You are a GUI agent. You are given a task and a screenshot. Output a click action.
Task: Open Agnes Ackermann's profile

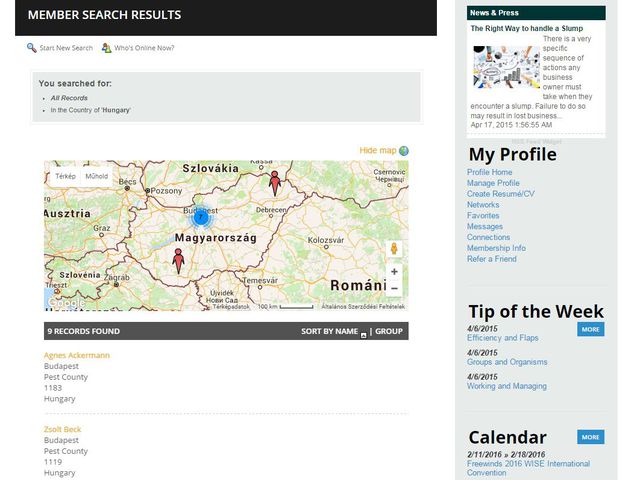[x=77, y=355]
